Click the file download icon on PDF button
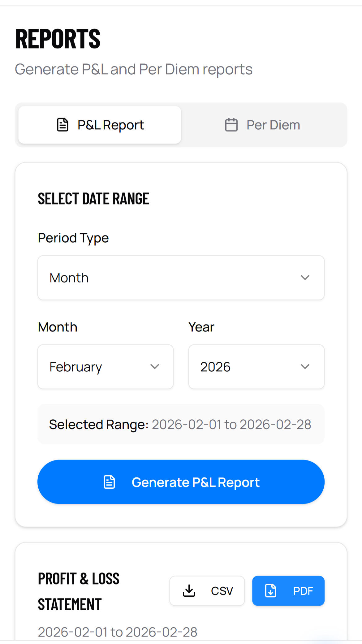The width and height of the screenshot is (362, 644). (271, 590)
